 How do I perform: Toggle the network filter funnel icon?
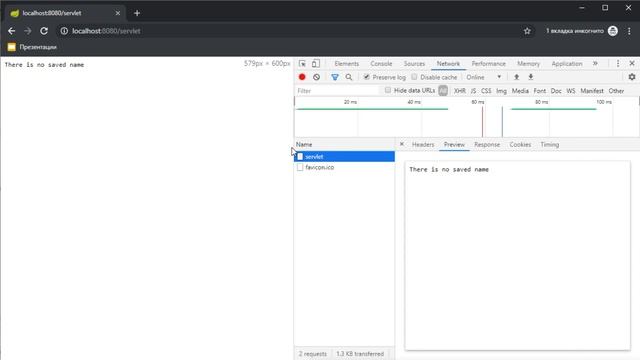click(x=335, y=77)
